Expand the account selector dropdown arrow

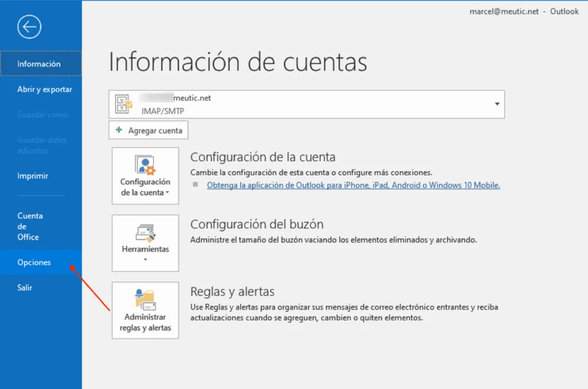[x=496, y=104]
